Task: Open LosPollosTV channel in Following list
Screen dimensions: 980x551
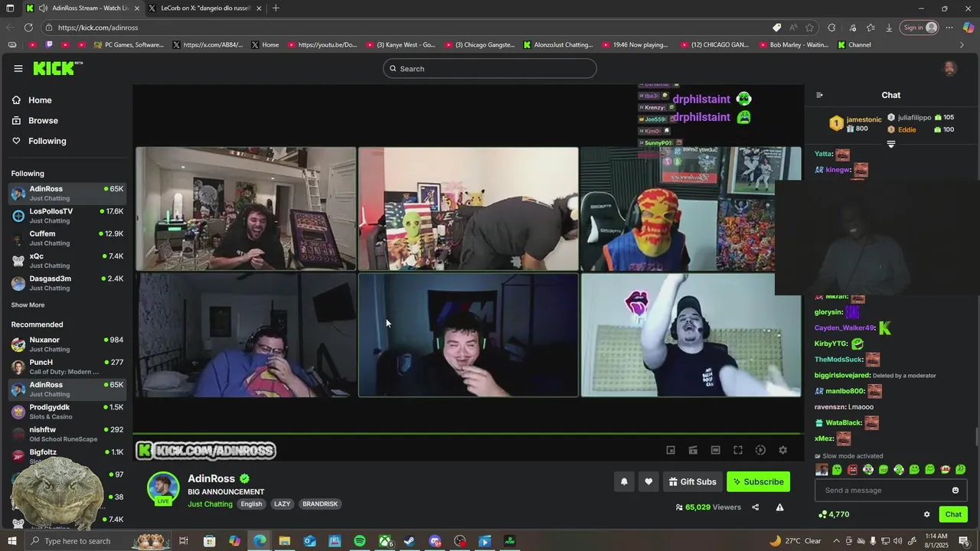Action: click(x=67, y=216)
